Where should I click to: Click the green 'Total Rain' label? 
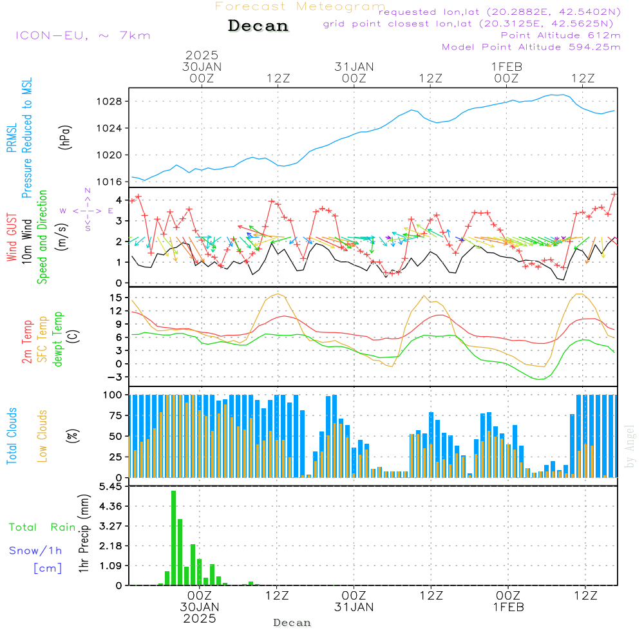[42, 527]
